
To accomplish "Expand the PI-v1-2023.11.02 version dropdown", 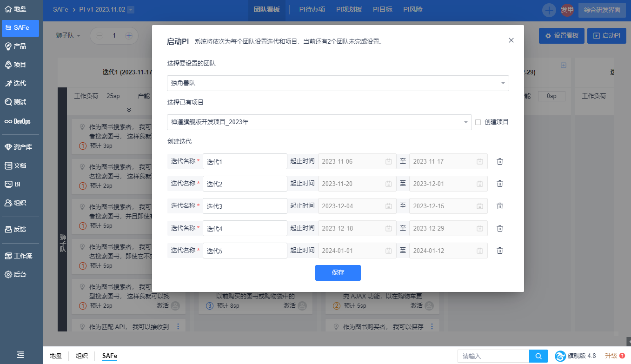I will tap(131, 10).
